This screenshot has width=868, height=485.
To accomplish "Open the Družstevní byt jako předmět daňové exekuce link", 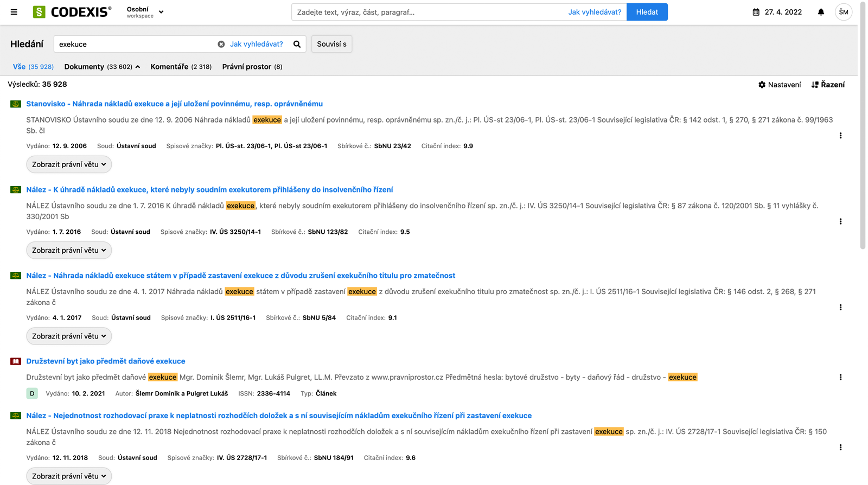I will tap(106, 361).
